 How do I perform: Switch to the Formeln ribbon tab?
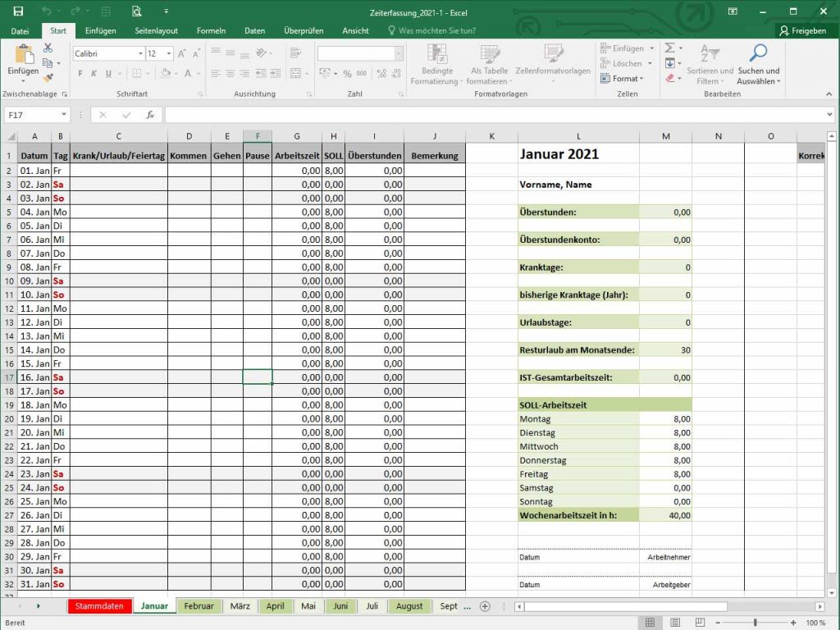pyautogui.click(x=211, y=30)
